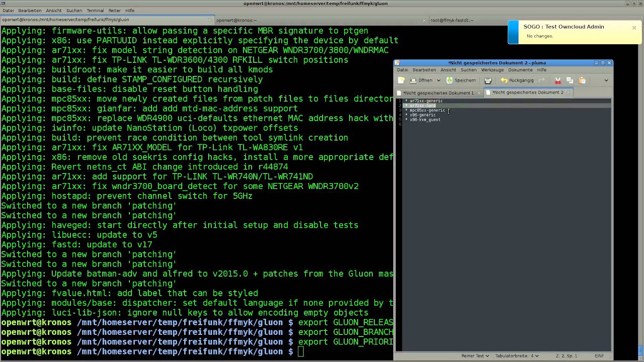Close the SOGO notification popup
Image resolution: width=644 pixels, height=362 pixels.
click(x=634, y=28)
